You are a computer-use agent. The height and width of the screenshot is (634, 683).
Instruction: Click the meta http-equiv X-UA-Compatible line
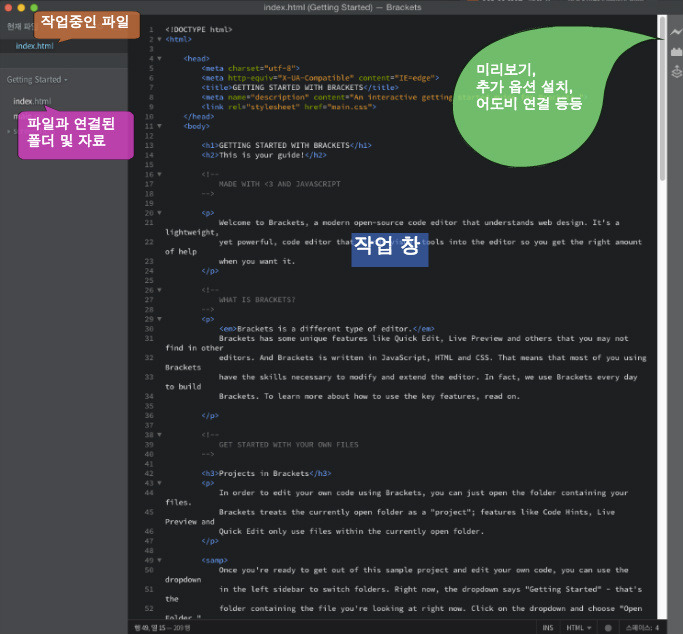click(x=320, y=78)
